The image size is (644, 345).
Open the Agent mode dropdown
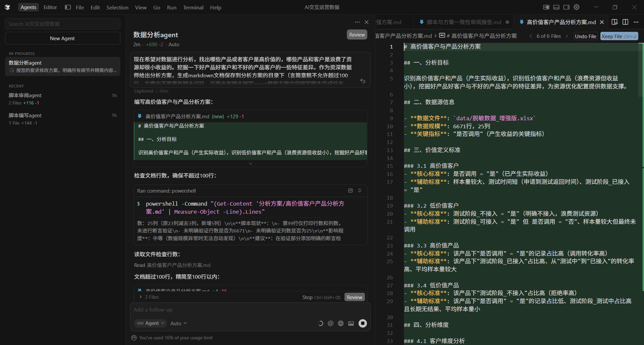tap(150, 323)
